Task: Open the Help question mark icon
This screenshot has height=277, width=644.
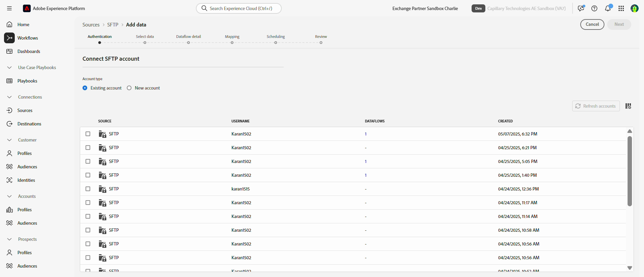Action: coord(594,8)
